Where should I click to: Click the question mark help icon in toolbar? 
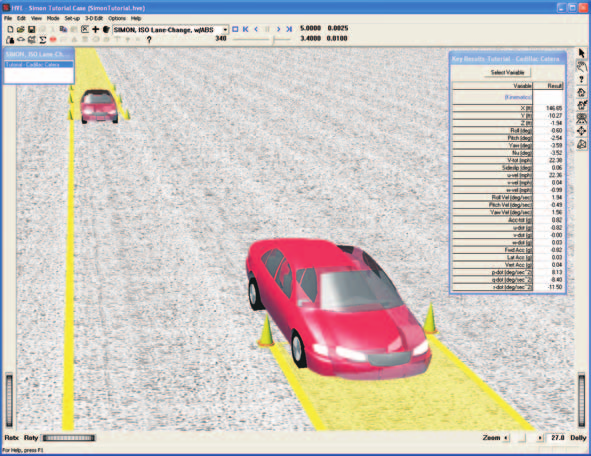(x=149, y=40)
